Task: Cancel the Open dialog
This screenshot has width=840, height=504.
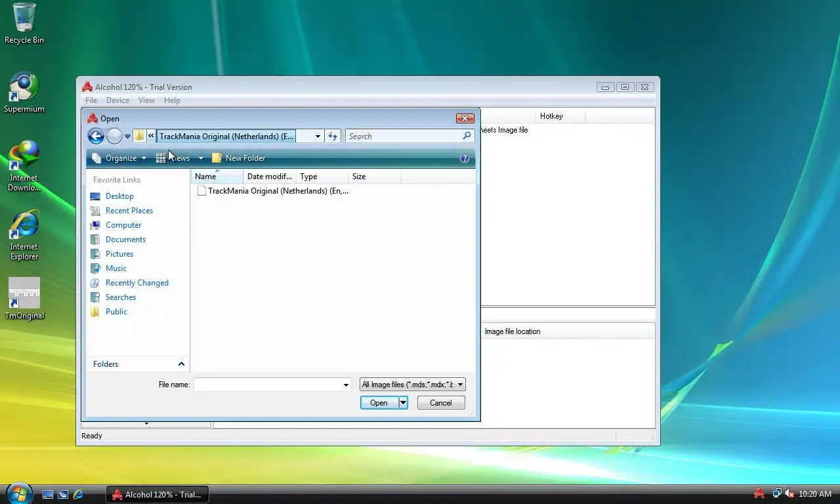Action: 441,403
